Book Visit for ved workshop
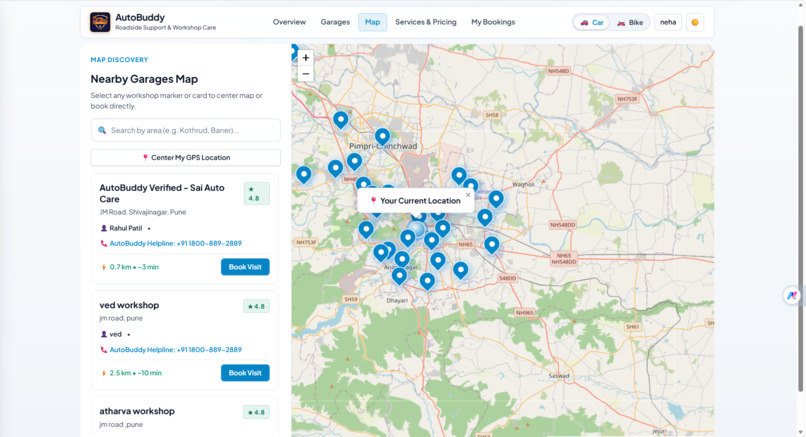The height and width of the screenshot is (437, 806). coord(245,373)
